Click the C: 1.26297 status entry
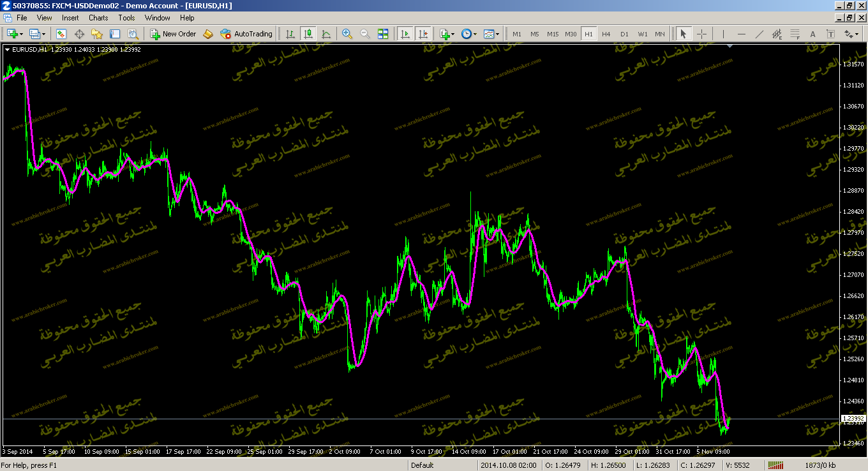 pyautogui.click(x=698, y=465)
